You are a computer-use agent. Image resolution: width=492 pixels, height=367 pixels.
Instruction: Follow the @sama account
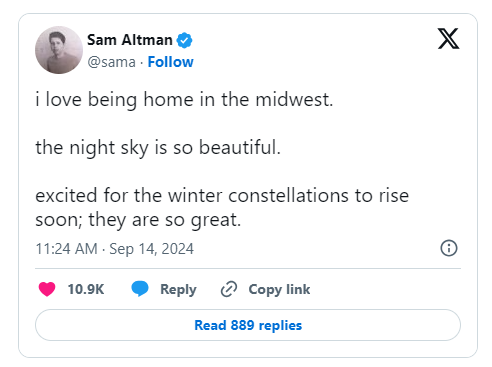(170, 62)
